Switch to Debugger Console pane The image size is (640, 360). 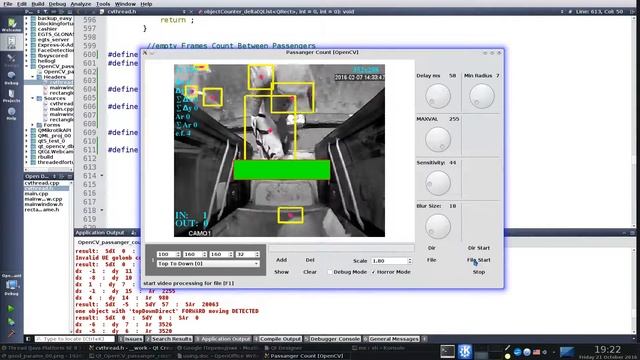[333, 339]
